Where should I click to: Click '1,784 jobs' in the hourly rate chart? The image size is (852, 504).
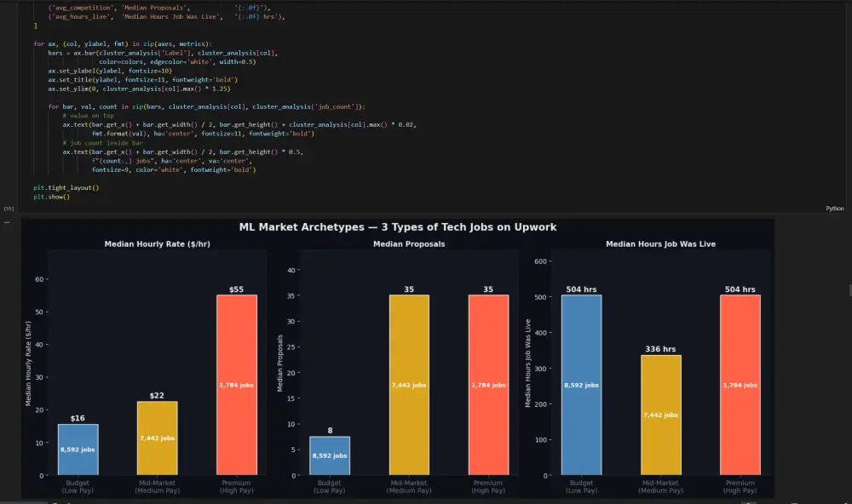tap(236, 385)
